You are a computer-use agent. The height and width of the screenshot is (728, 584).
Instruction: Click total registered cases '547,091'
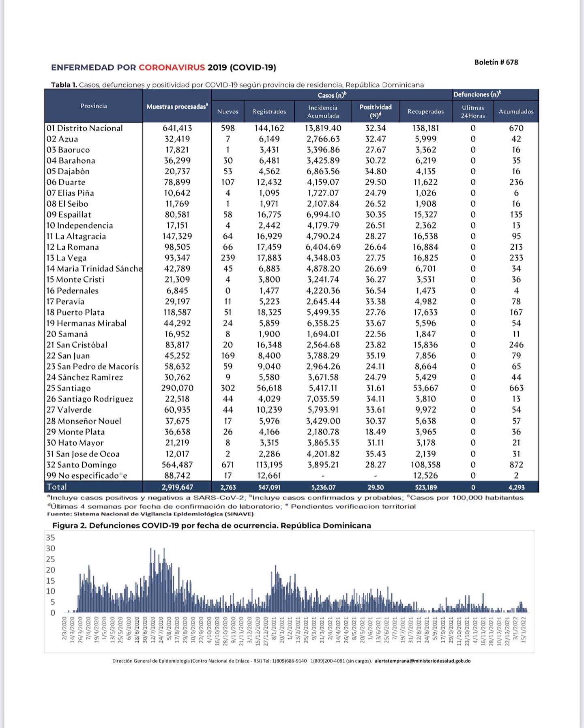(x=269, y=487)
